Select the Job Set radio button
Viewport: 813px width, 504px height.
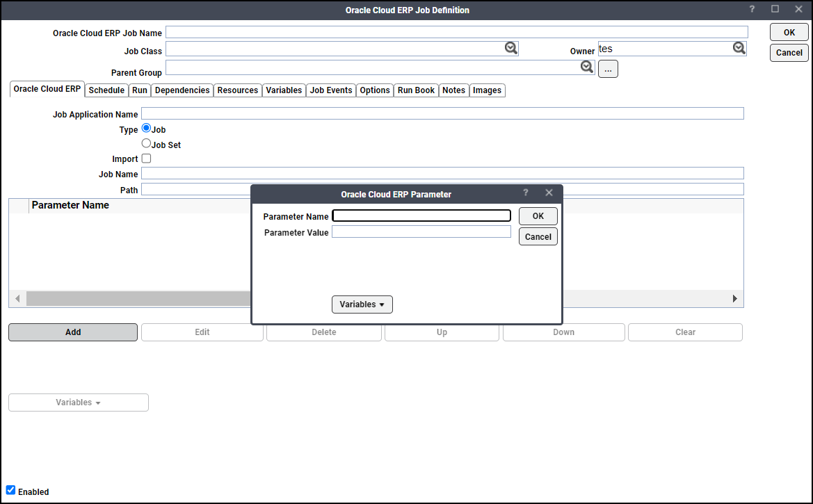pyautogui.click(x=146, y=143)
